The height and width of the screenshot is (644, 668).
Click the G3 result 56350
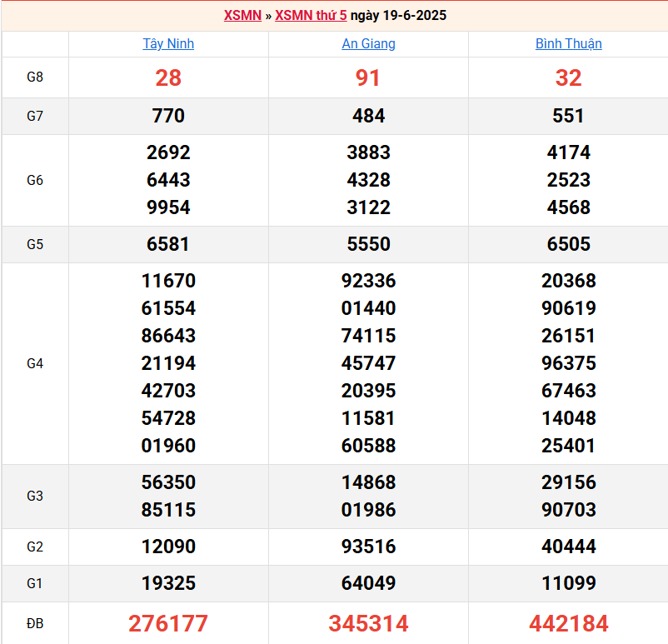[x=168, y=482]
